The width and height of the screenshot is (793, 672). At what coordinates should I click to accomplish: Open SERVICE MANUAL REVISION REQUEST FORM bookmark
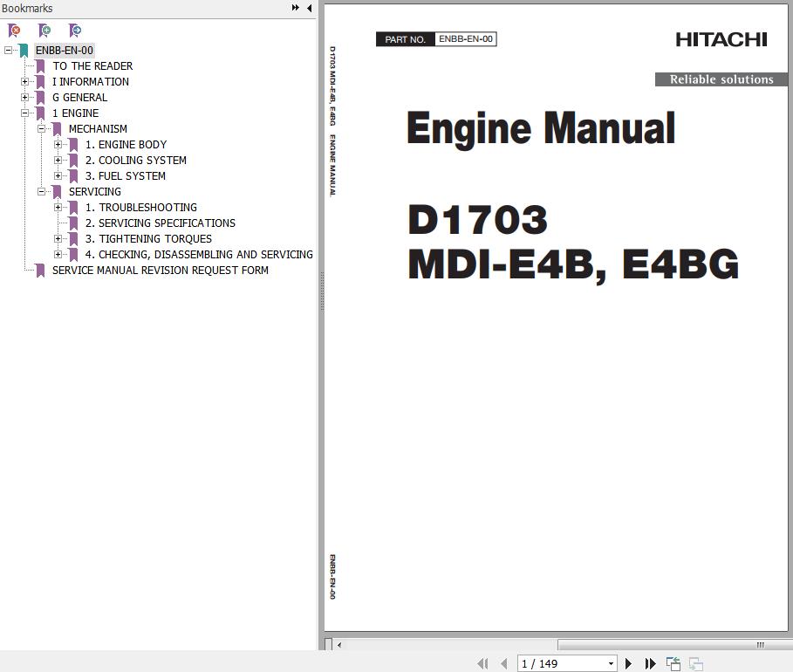(160, 271)
